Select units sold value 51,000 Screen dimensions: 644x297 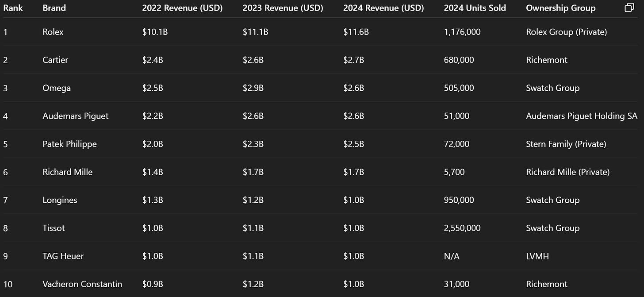[456, 116]
